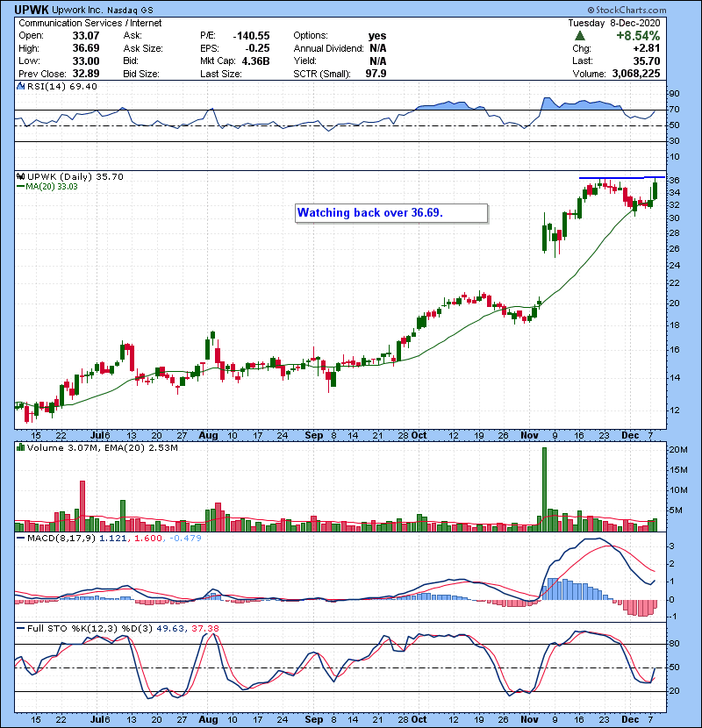Click the Yield N/A value
Image resolution: width=702 pixels, height=728 pixels.
[378, 61]
